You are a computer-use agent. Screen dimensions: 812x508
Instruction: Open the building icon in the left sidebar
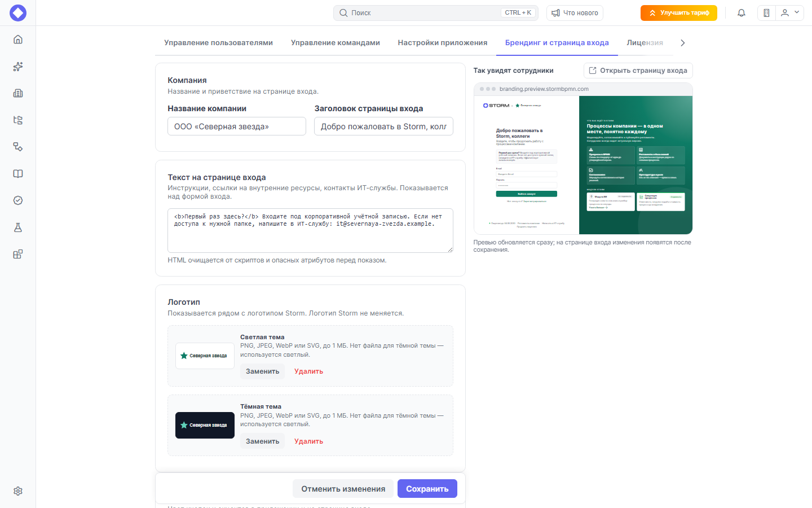tap(18, 93)
